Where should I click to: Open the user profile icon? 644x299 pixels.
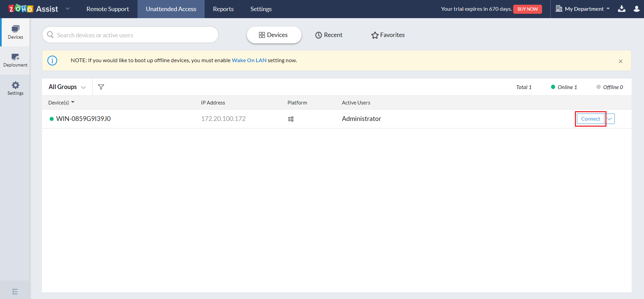(636, 9)
